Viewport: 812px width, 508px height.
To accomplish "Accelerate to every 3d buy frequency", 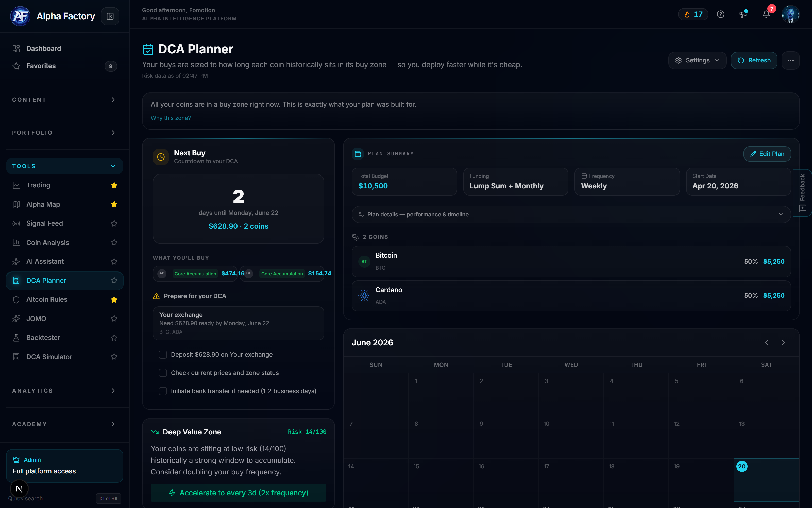I will [x=238, y=493].
